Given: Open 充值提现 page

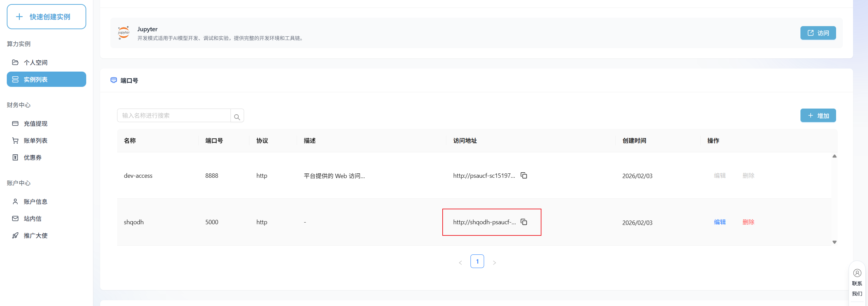Looking at the screenshot, I should tap(47, 123).
